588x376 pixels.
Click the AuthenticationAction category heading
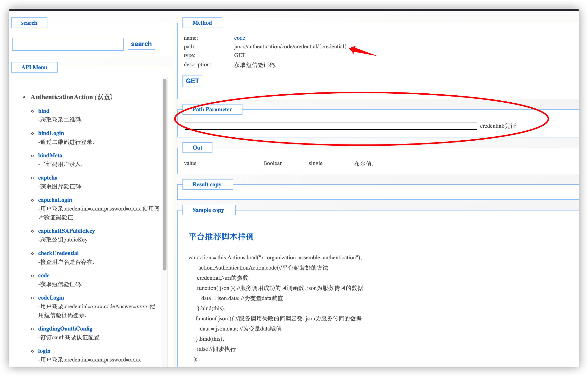71,97
